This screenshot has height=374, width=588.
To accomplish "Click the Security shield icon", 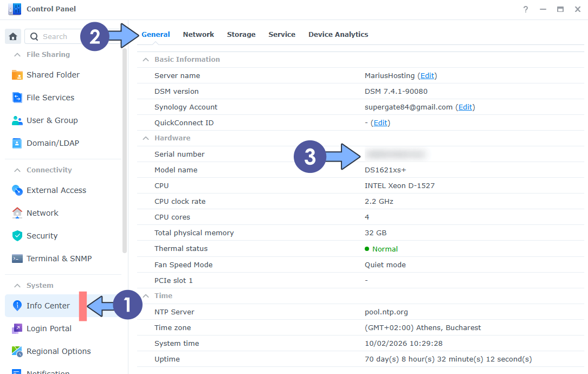I will pyautogui.click(x=17, y=236).
